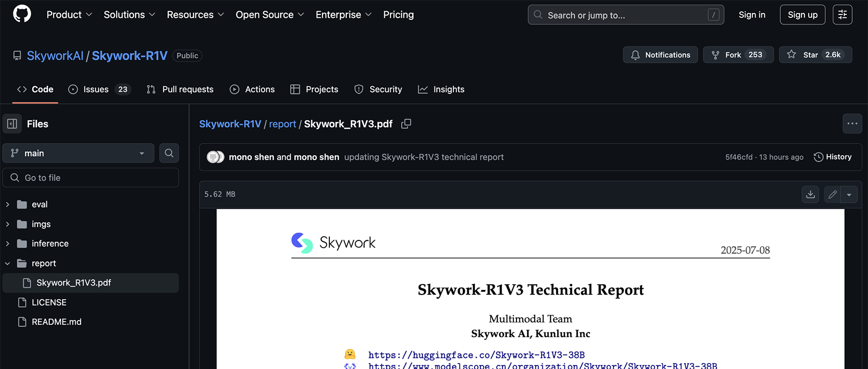Expand the eval folder
The height and width of the screenshot is (369, 868).
(x=8, y=205)
